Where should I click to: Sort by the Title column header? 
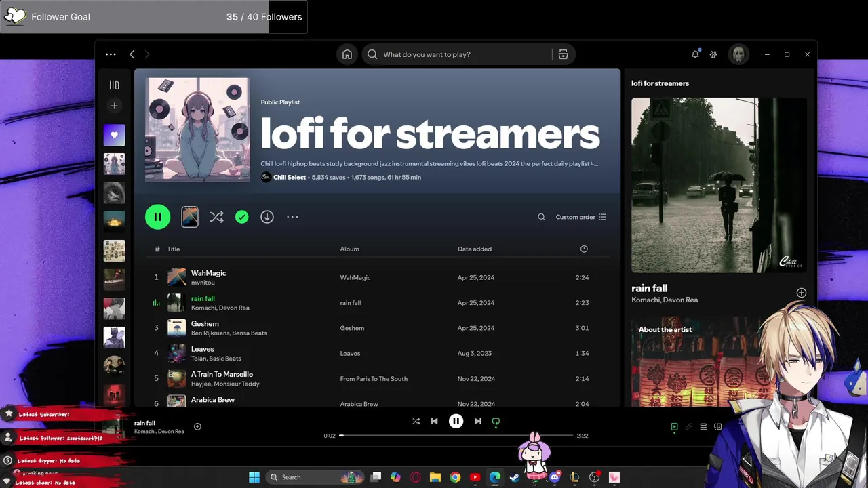[174, 249]
